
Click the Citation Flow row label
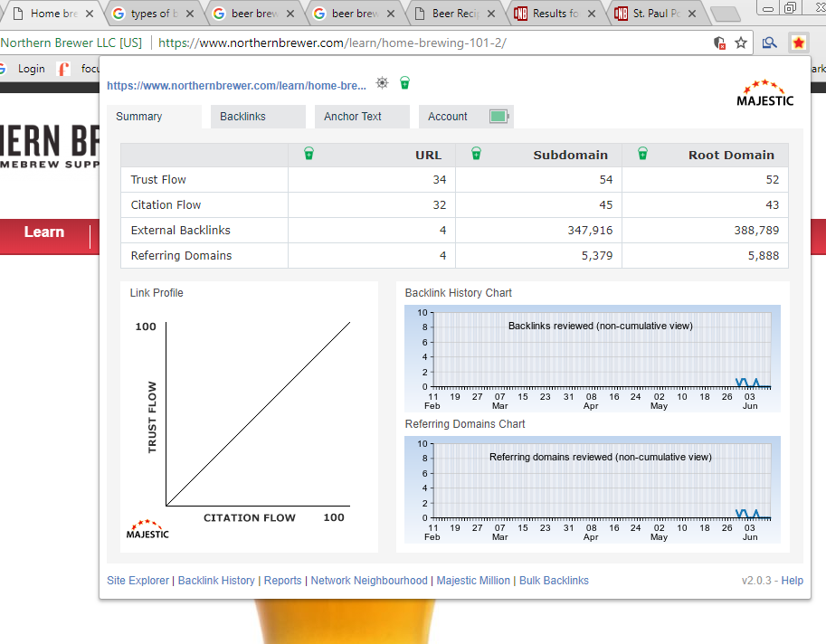click(166, 204)
